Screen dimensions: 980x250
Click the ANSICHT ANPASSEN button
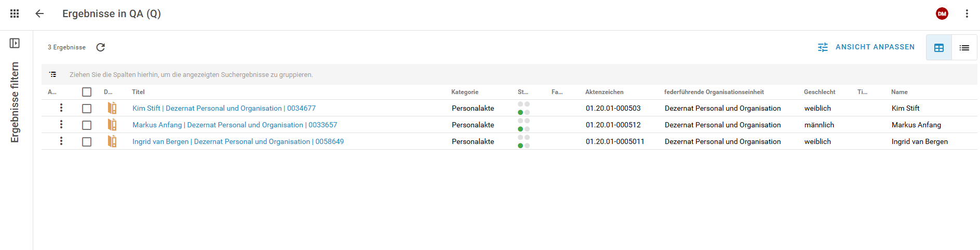(866, 47)
